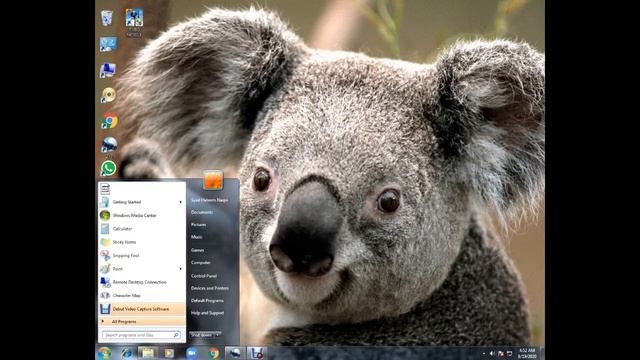Select the Google Chrome desktop shortcut

[109, 121]
